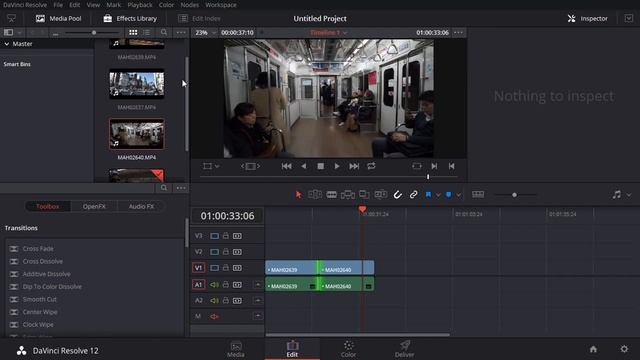
Task: Lock the V1 video track
Action: point(226,268)
